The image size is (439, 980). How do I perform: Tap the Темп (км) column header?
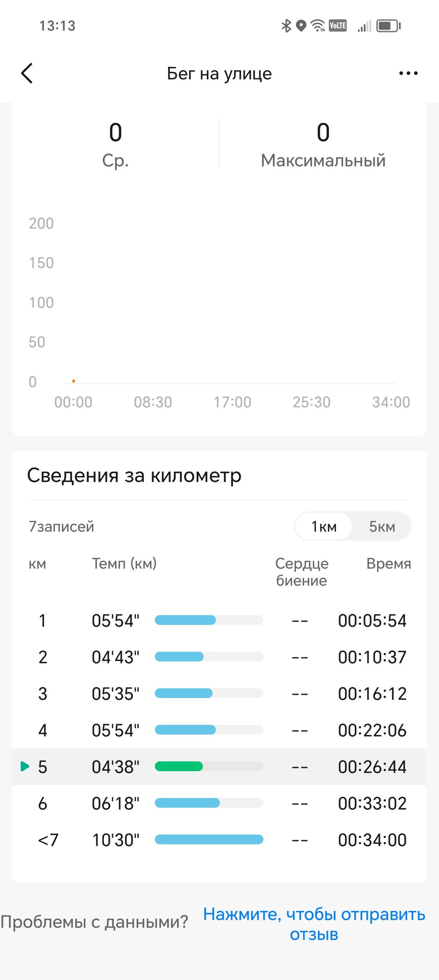124,564
